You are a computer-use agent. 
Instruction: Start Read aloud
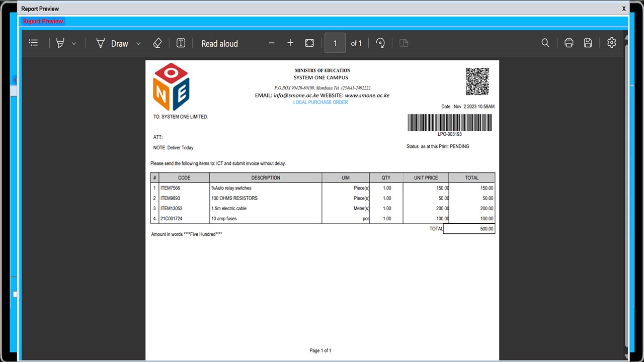(x=219, y=43)
